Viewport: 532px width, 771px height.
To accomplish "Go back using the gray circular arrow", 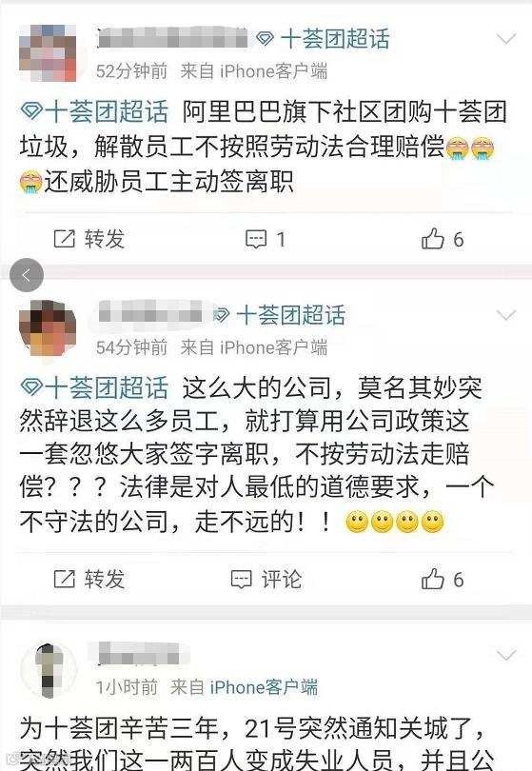I will click(x=27, y=275).
